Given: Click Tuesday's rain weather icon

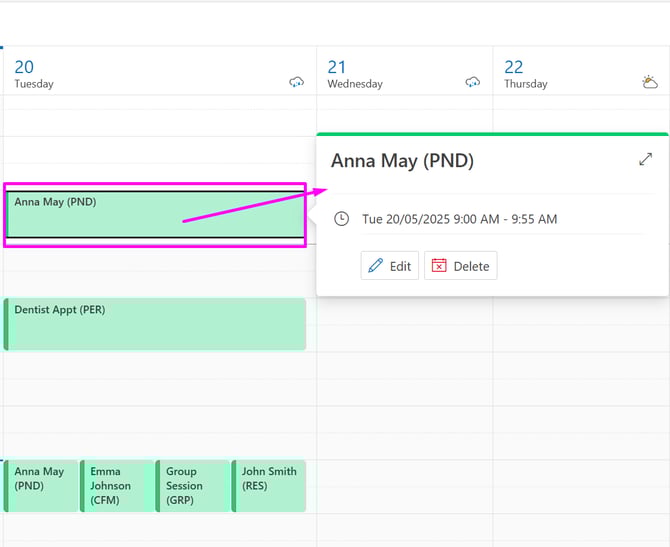Looking at the screenshot, I should [296, 83].
